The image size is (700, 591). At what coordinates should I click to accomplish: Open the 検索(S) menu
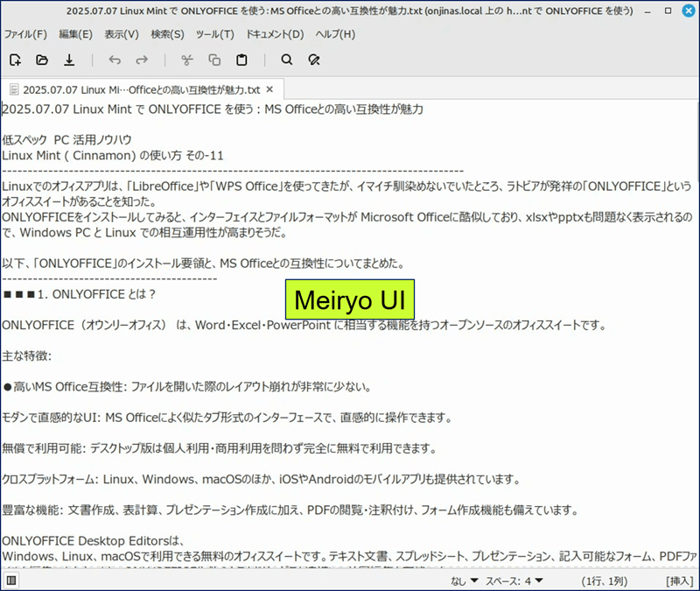tap(167, 34)
